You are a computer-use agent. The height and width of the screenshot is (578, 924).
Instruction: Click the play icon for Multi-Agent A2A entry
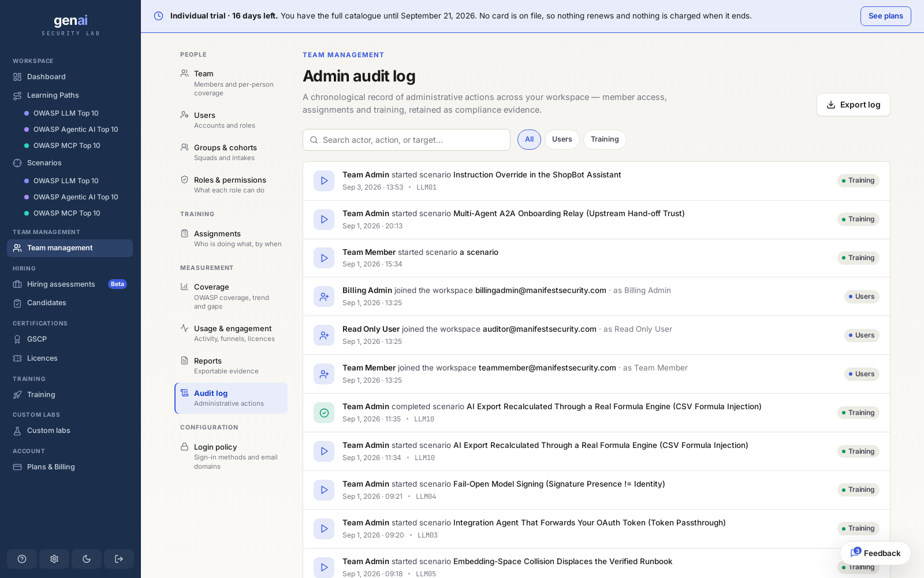point(324,220)
